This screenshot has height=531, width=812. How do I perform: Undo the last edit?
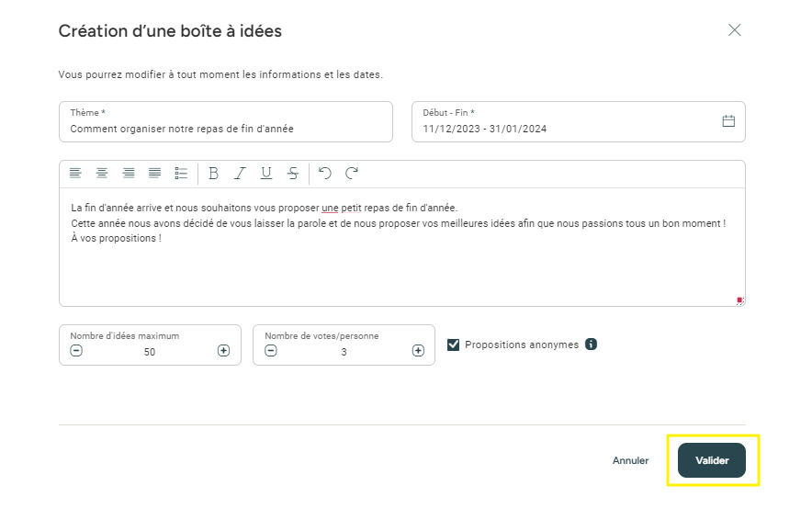tap(324, 173)
